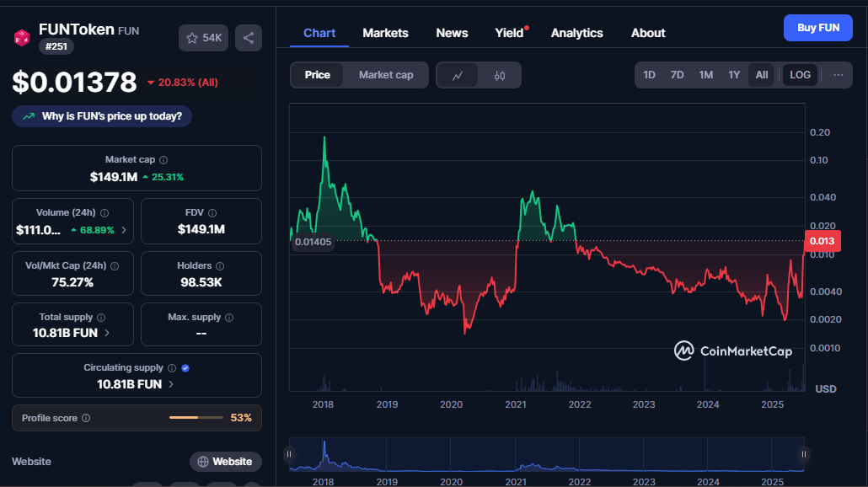Open the Markets tab

coord(385,33)
